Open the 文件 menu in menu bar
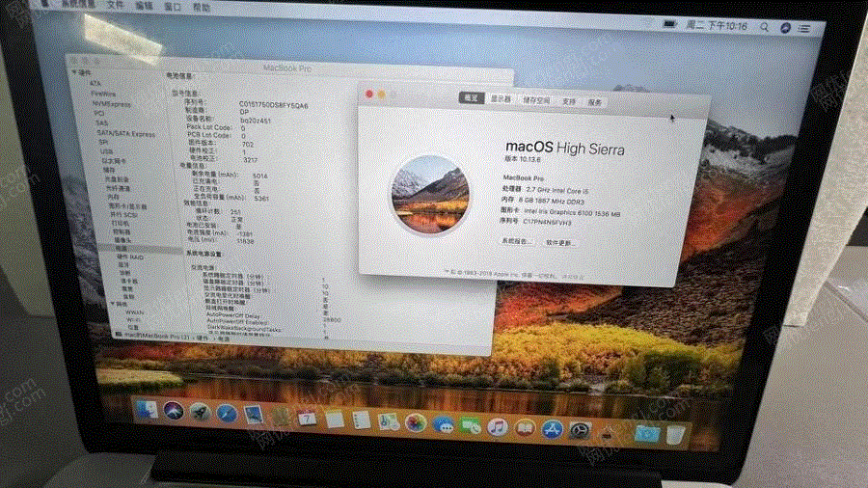Screen dimensions: 868x488 pyautogui.click(x=115, y=5)
